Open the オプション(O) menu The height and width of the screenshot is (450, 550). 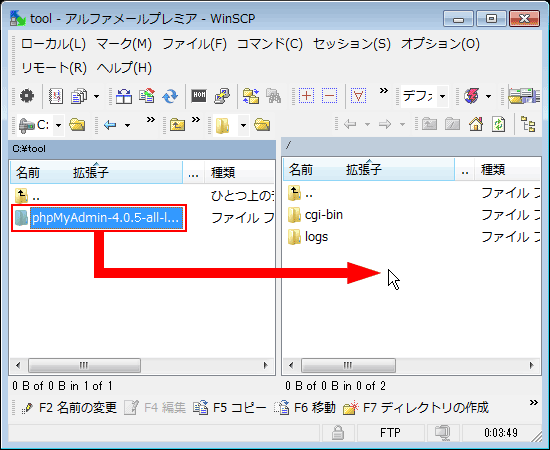tap(440, 44)
